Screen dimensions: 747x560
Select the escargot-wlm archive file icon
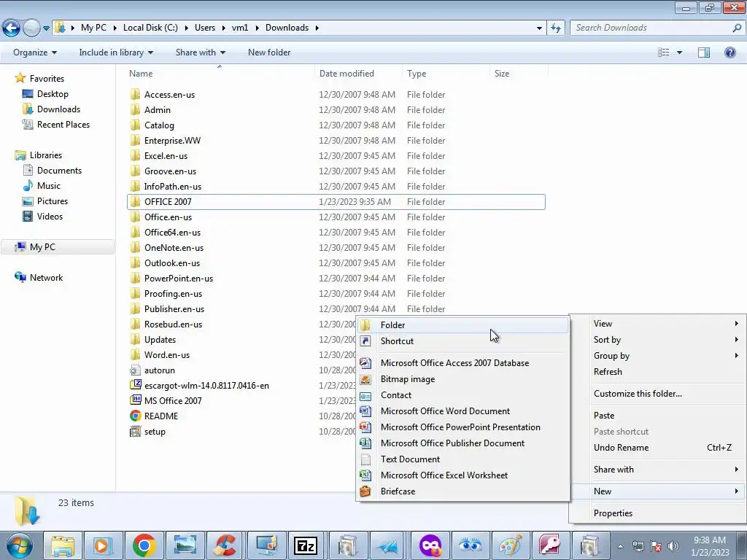[x=135, y=385]
